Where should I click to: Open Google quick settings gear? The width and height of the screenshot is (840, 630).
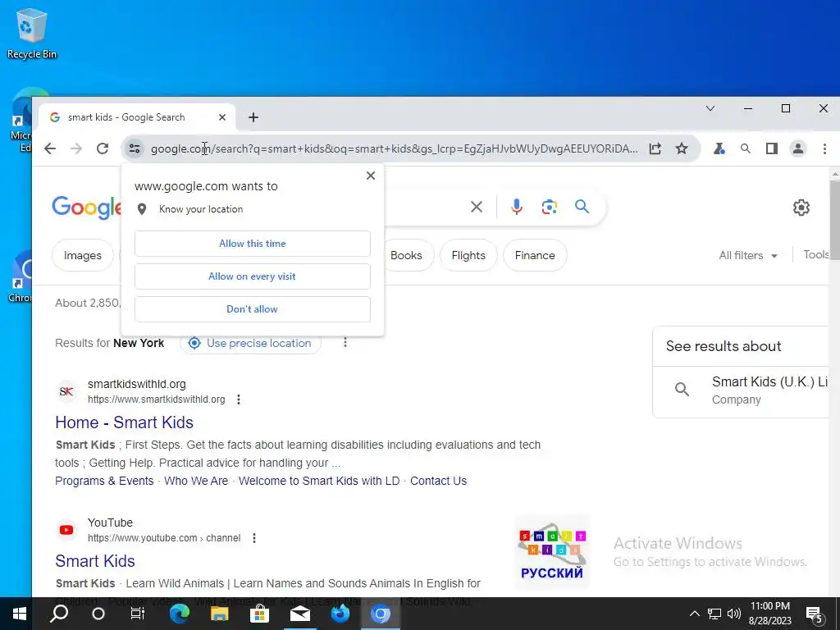coord(801,208)
